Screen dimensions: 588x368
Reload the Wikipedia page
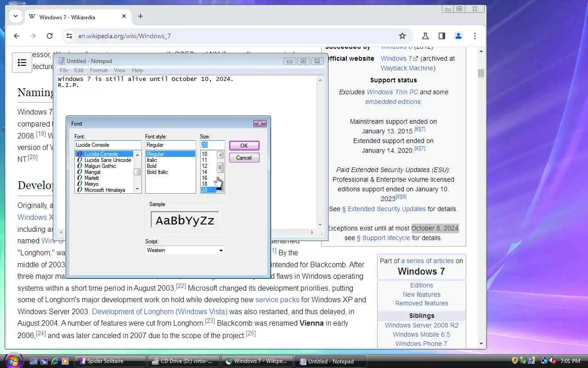50,36
